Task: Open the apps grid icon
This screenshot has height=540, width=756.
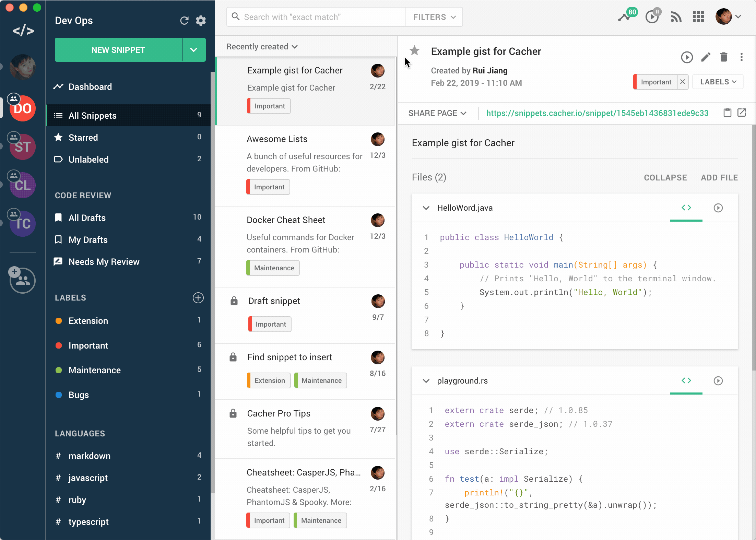Action: 698,16
